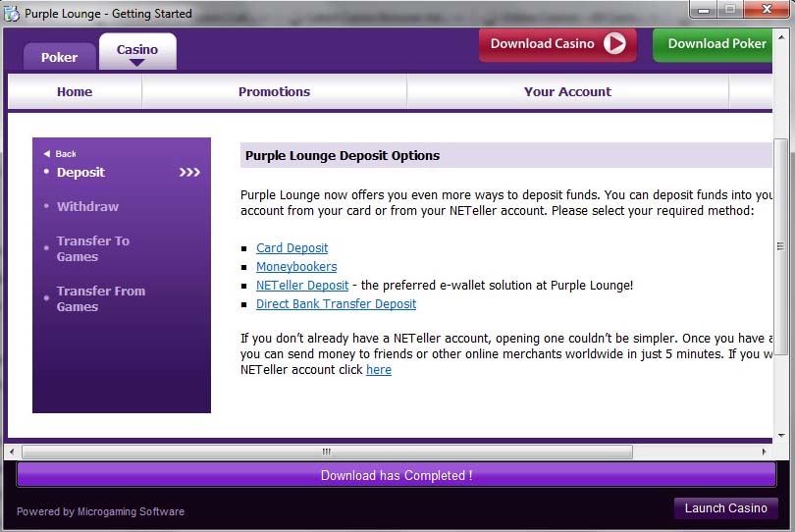
Task: Click the vertical scrollbar up arrow
Action: point(781,128)
